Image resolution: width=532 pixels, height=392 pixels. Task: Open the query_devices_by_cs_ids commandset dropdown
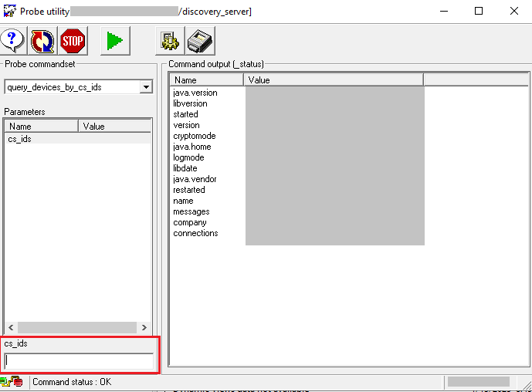79,87
